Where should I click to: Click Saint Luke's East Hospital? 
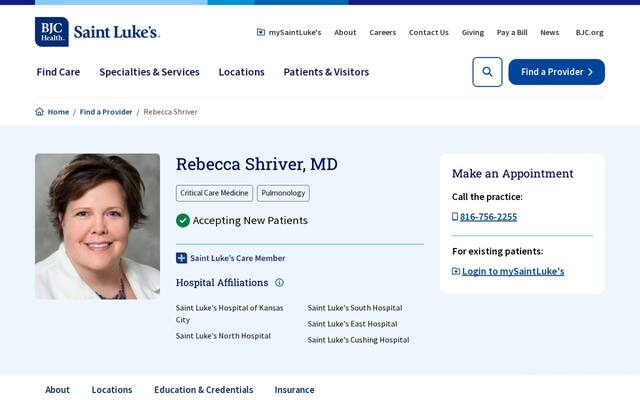click(x=352, y=324)
